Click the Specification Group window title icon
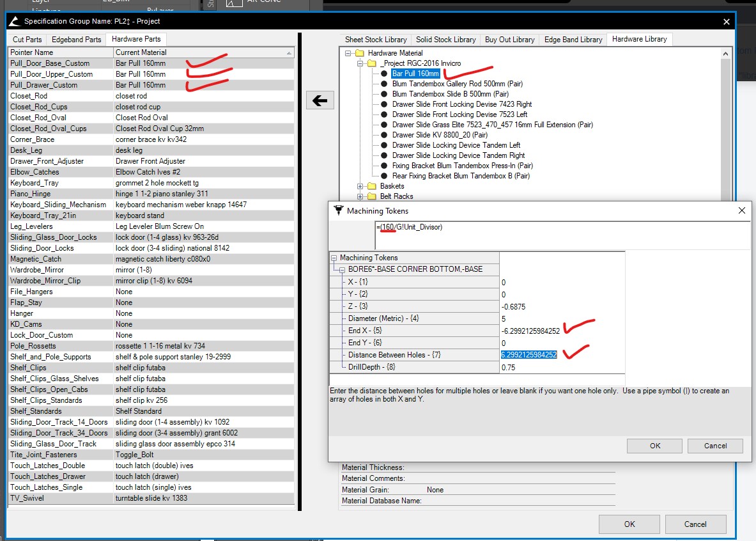This screenshot has width=756, height=541. (15, 21)
